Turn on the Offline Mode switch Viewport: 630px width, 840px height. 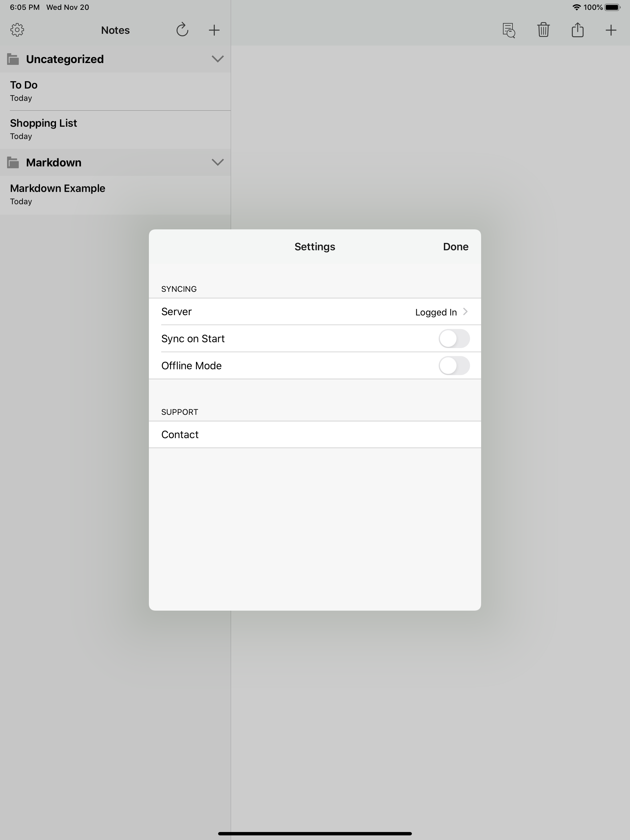454,365
